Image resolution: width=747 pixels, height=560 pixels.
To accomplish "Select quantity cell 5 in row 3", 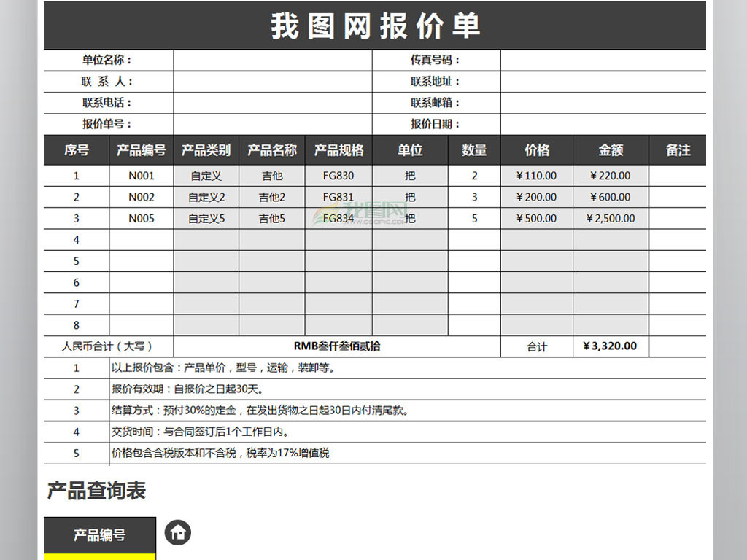I will tap(474, 219).
